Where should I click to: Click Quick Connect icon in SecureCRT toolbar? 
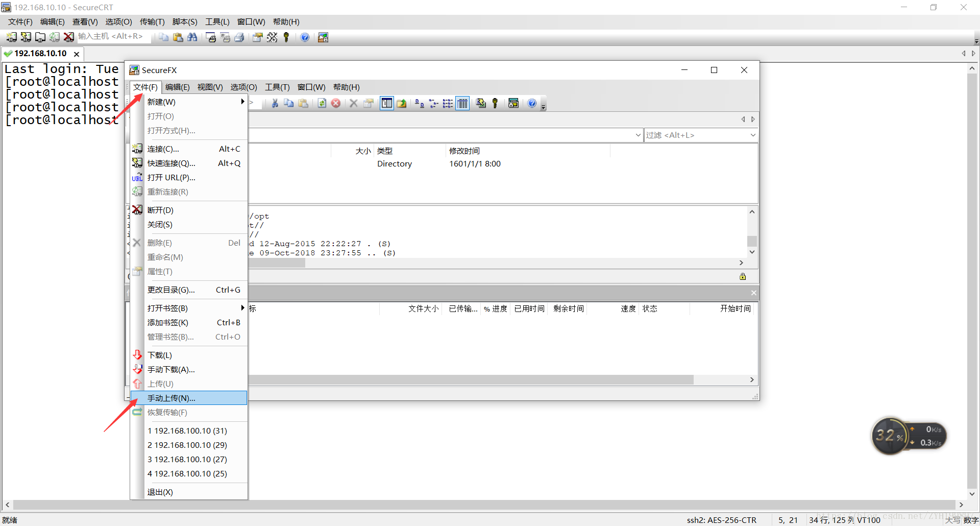point(26,37)
